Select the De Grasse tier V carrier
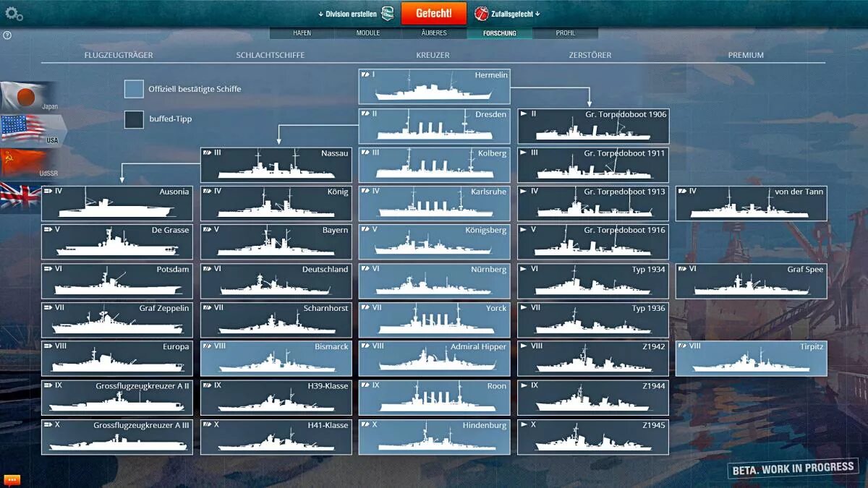 point(117,241)
